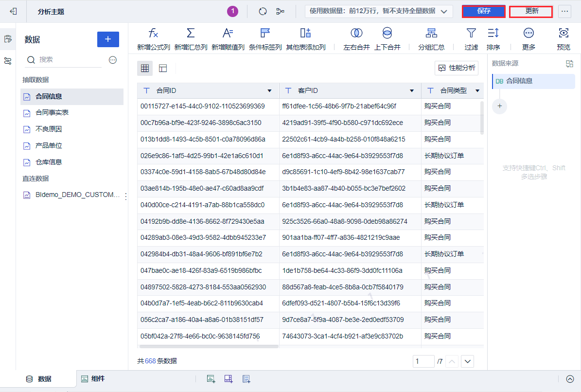Click text type icon of 合同ID column
Viewport: 581px width, 392px height.
click(x=147, y=90)
